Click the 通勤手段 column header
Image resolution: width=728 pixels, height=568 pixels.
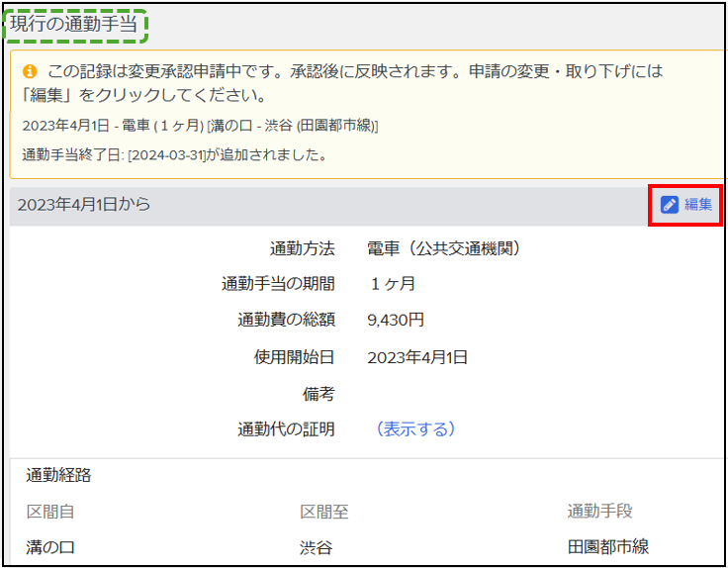click(x=599, y=512)
